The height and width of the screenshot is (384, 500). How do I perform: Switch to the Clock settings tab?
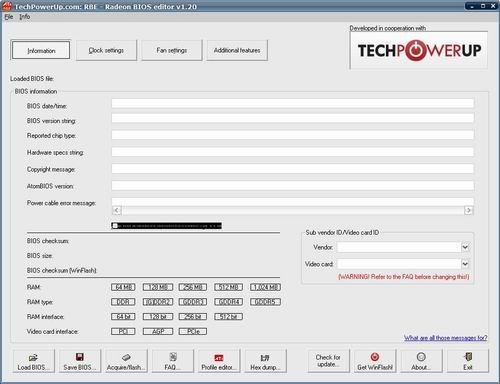106,50
